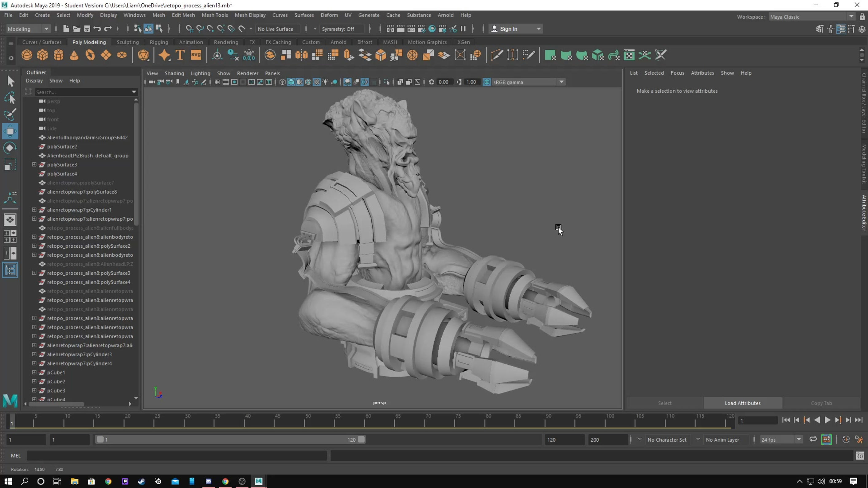This screenshot has height=488, width=868.
Task: Toggle snap to grids
Action: tap(190, 29)
